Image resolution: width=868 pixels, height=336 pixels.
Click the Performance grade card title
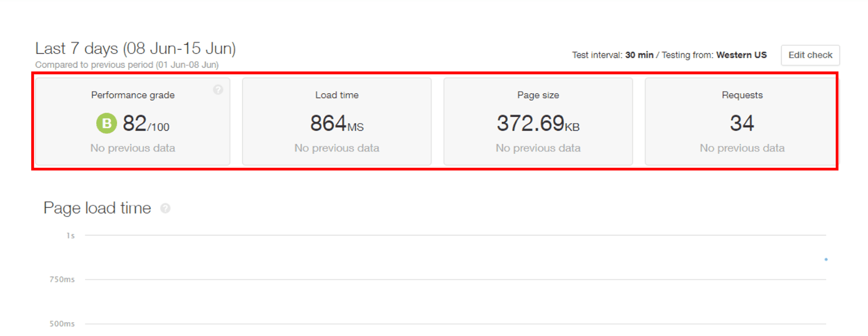[x=133, y=95]
